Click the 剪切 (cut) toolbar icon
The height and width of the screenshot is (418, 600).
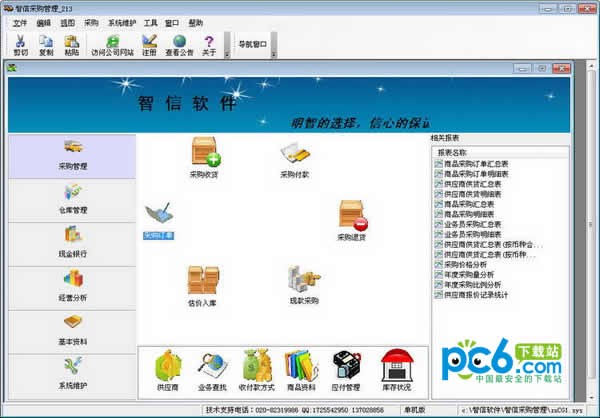click(x=20, y=45)
